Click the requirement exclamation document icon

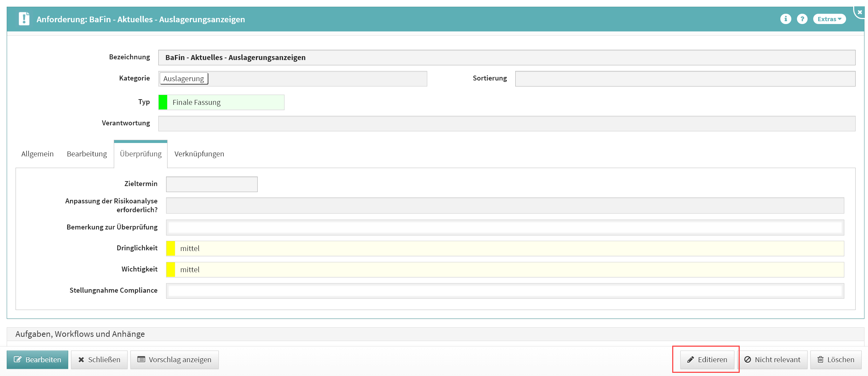tap(24, 19)
